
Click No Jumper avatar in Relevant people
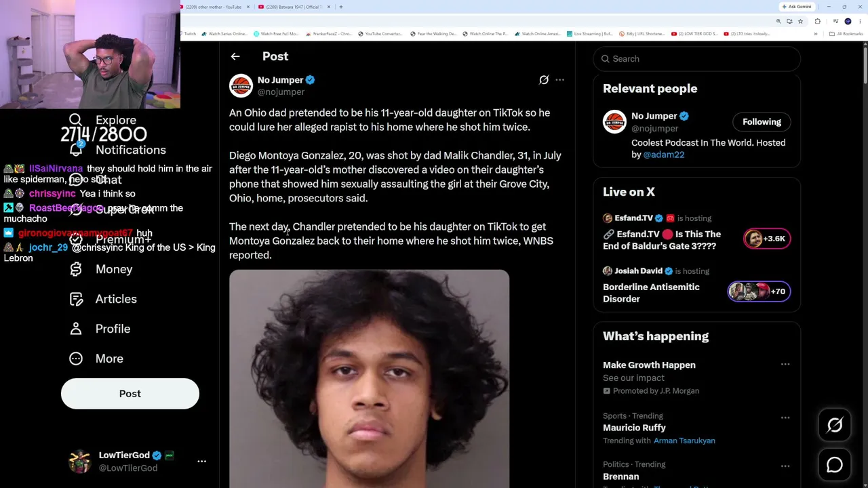coord(614,122)
